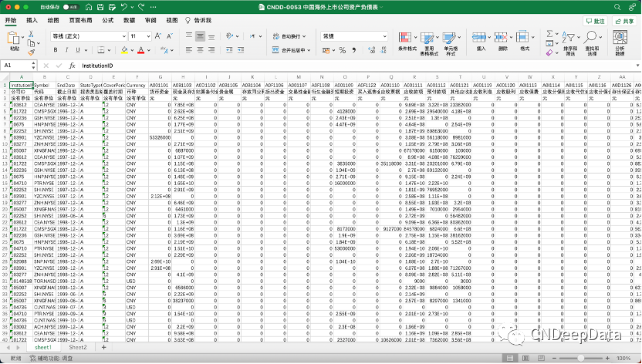
Task: Toggle middle vertical alignment
Action: (x=200, y=36)
